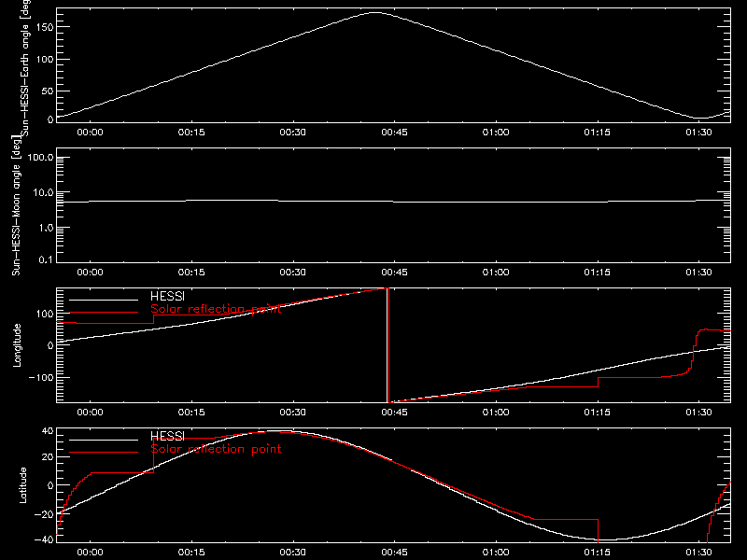This screenshot has width=747, height=560.
Task: Click 00:45 time label under Earth angle plot
Action: 394,133
